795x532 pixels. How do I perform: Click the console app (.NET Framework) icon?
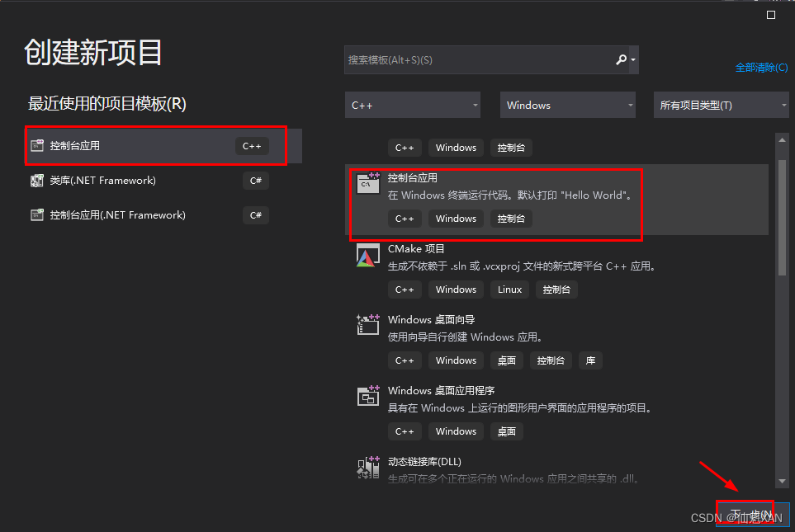(x=37, y=214)
